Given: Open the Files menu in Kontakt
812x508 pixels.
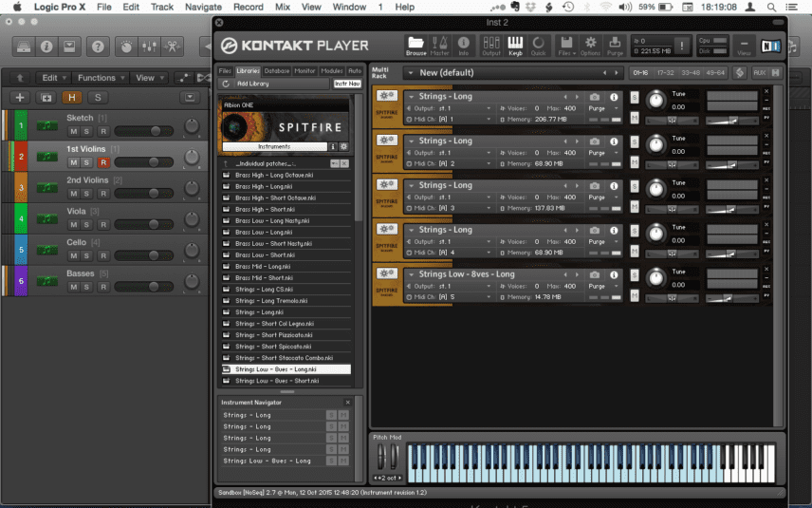Looking at the screenshot, I should point(566,46).
